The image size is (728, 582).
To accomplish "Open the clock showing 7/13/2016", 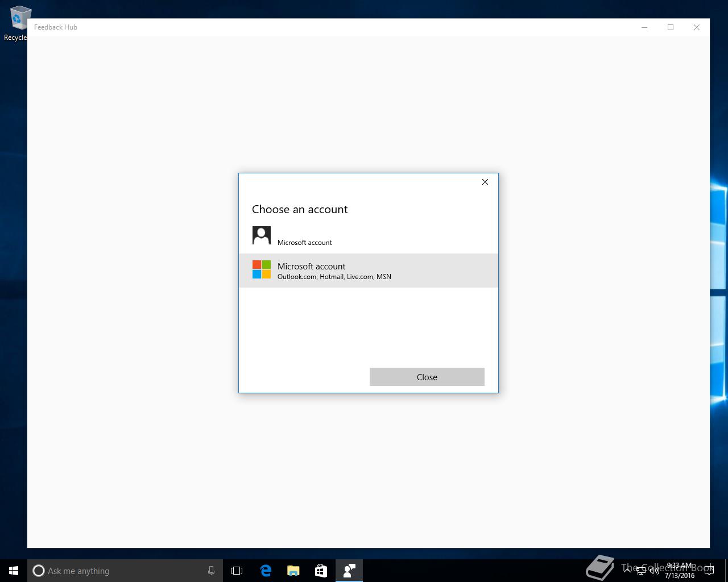I will point(680,571).
